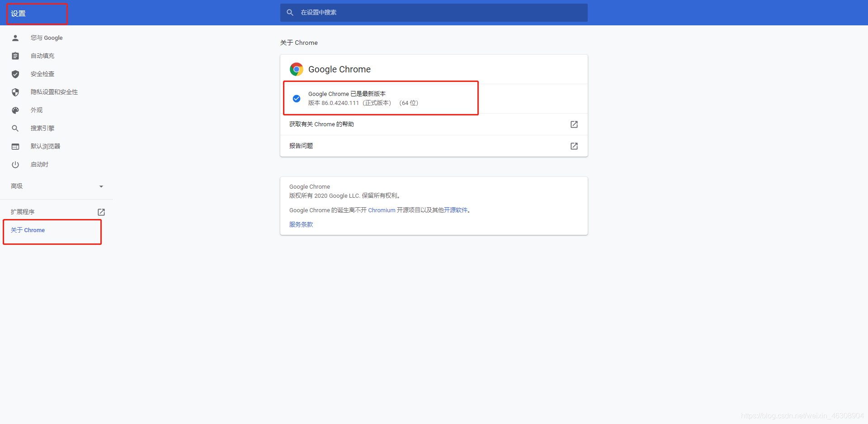
Task: Click the person icon beside 您与 Google
Action: 15,38
